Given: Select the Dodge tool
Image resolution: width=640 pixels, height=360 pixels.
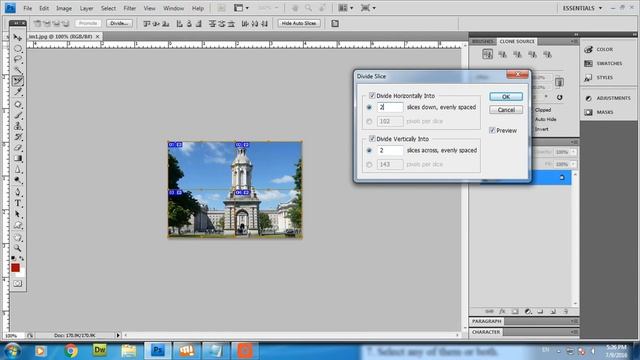Looking at the screenshot, I should coord(18,180).
